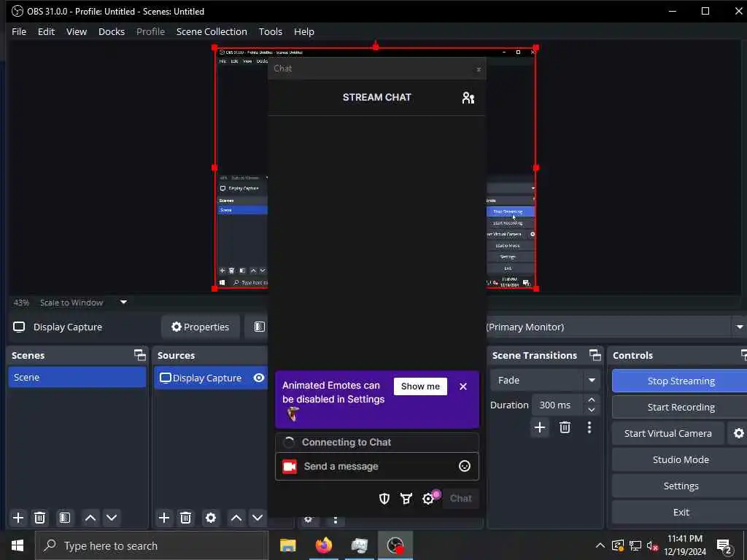The height and width of the screenshot is (560, 747).
Task: Open source filters icon next to Properties
Action: point(259,327)
